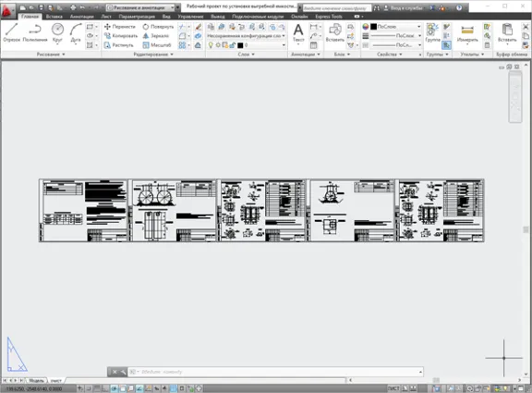Click the Вставить block icon
The image size is (532, 393).
click(335, 33)
